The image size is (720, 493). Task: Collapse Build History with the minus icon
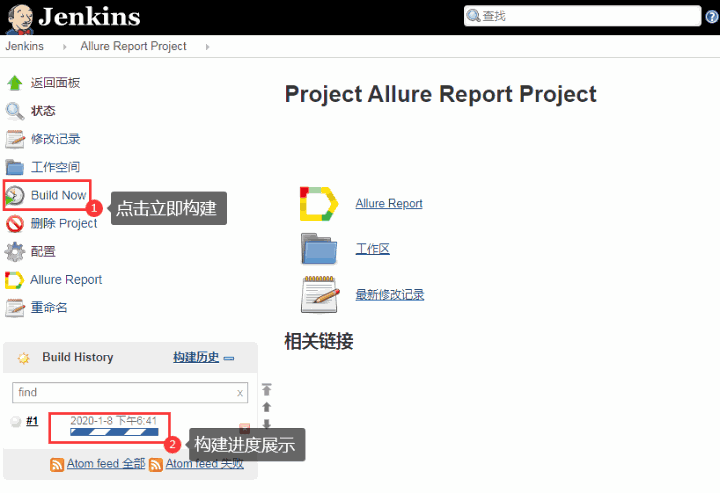(x=229, y=359)
